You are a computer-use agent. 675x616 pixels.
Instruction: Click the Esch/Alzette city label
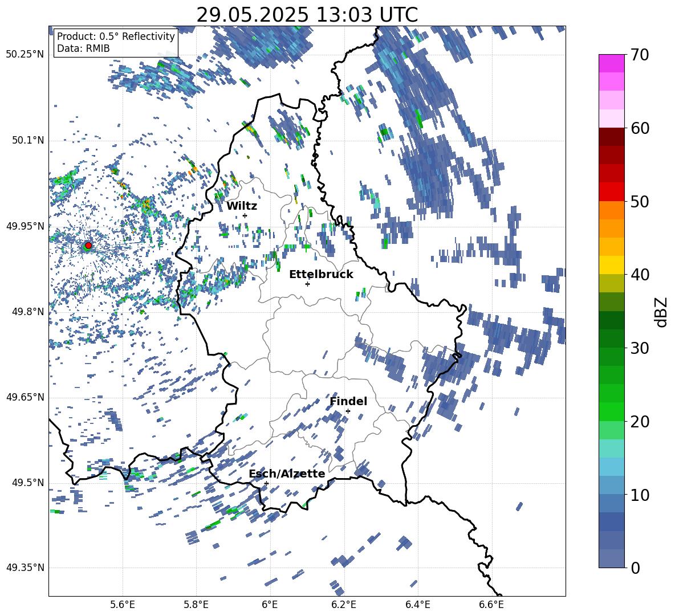click(287, 474)
